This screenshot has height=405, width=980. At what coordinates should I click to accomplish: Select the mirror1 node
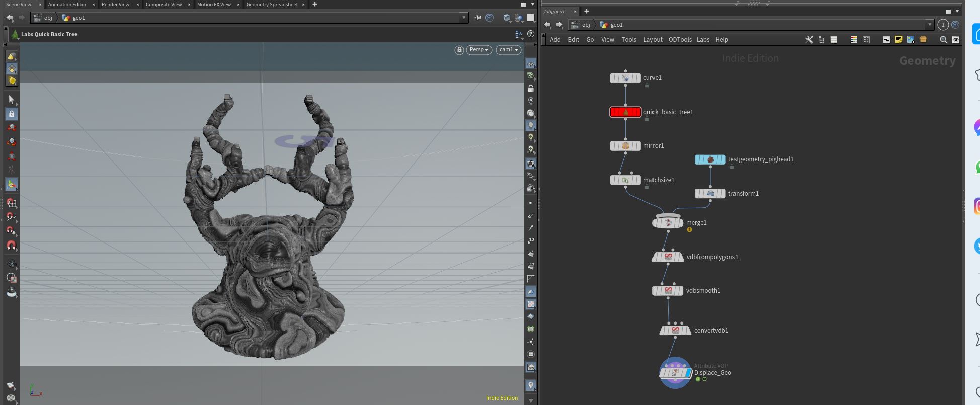pyautogui.click(x=625, y=146)
